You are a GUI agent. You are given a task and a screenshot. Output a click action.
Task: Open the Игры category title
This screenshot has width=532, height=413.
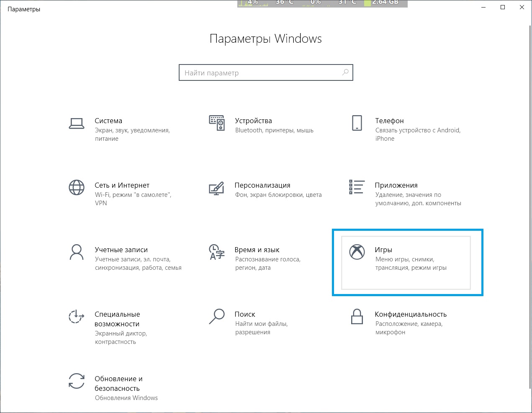[x=383, y=250]
